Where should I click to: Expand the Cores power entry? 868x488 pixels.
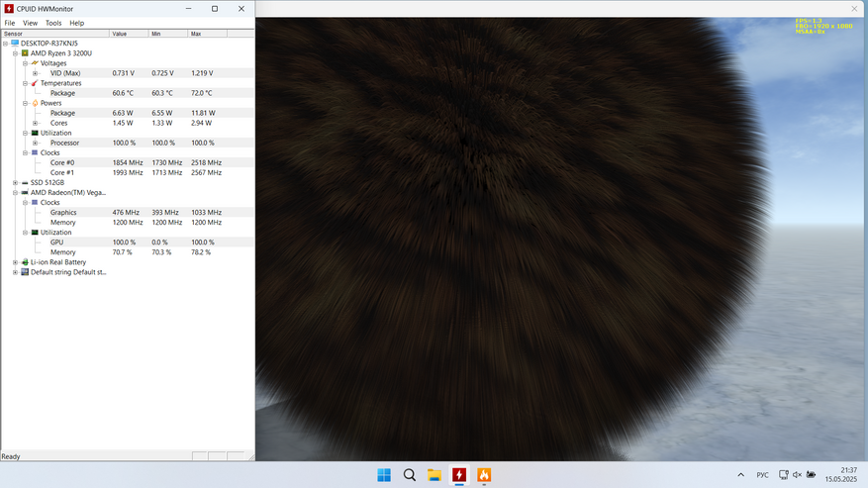[x=36, y=123]
